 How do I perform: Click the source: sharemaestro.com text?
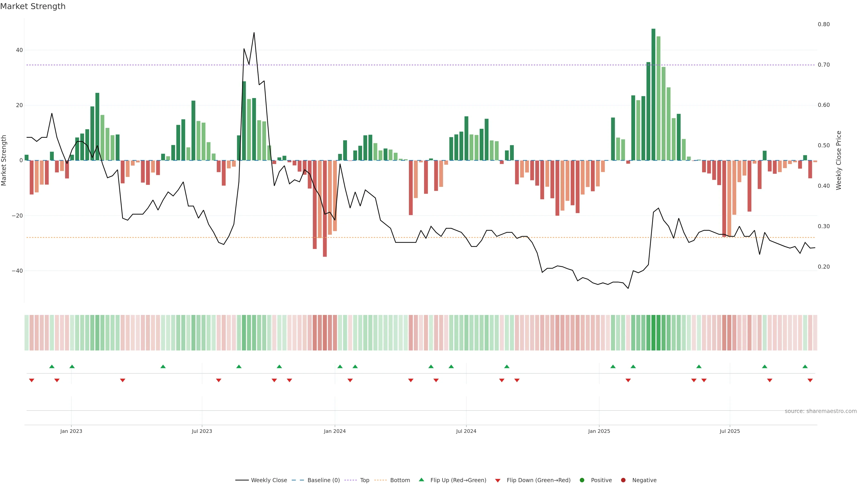point(821,411)
